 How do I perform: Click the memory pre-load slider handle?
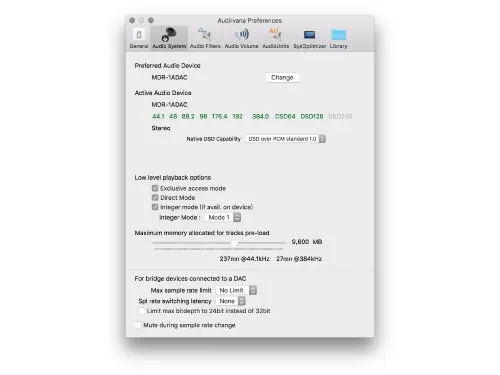[234, 243]
